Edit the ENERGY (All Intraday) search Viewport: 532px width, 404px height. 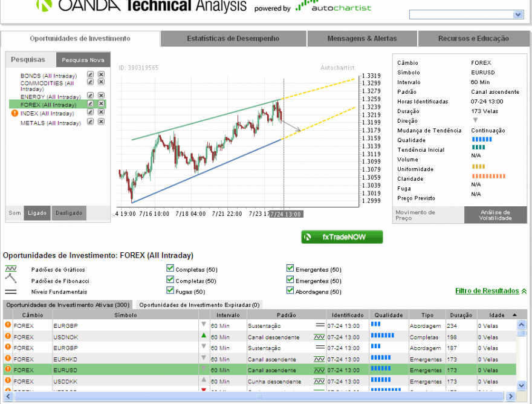point(90,96)
